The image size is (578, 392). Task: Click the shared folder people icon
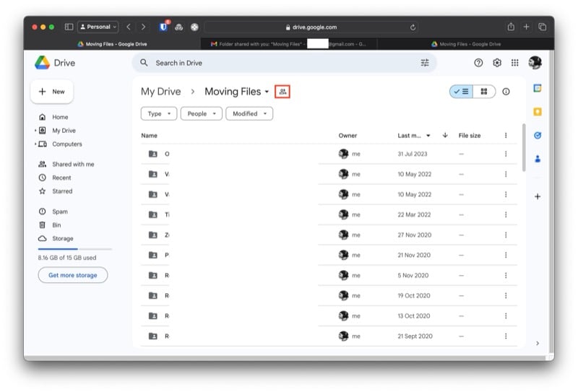coord(282,92)
